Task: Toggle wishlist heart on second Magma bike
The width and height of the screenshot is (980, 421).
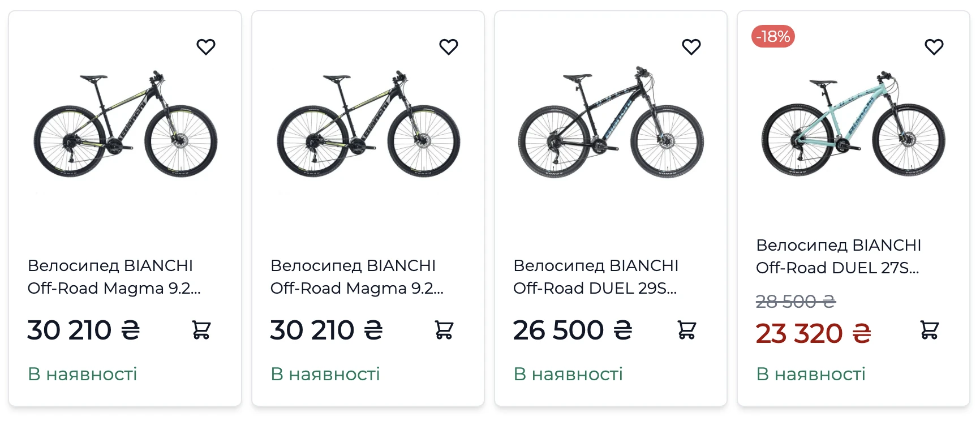Action: point(449,47)
